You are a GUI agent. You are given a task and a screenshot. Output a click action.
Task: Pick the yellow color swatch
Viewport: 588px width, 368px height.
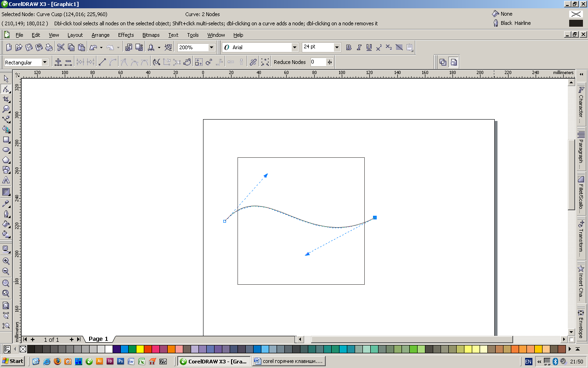coord(140,349)
